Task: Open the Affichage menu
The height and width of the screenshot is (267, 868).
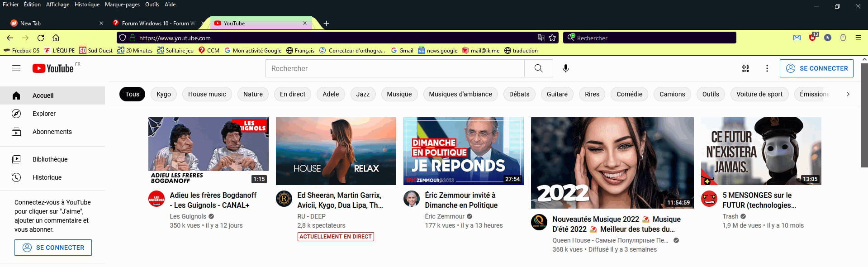Action: pos(57,5)
